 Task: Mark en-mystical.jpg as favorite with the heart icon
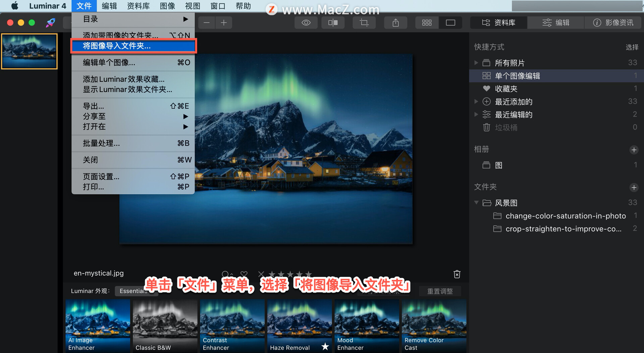click(x=244, y=274)
